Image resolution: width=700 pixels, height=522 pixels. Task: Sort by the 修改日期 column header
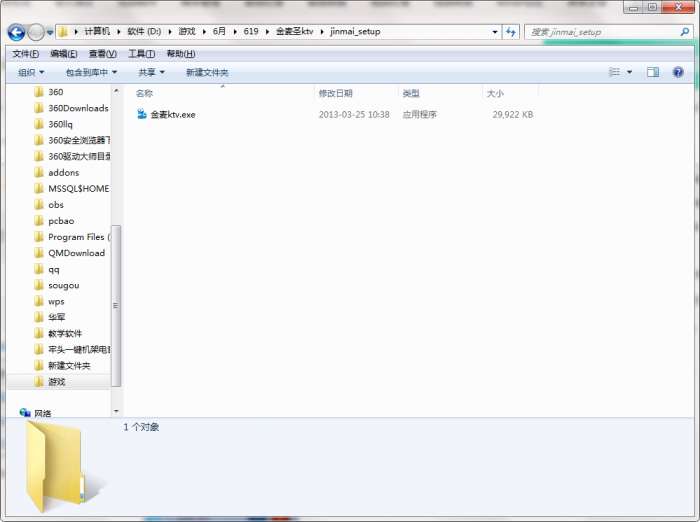336,93
